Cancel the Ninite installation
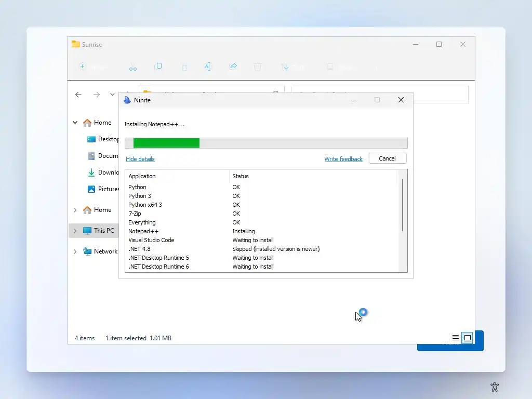The height and width of the screenshot is (399, 532). 388,158
